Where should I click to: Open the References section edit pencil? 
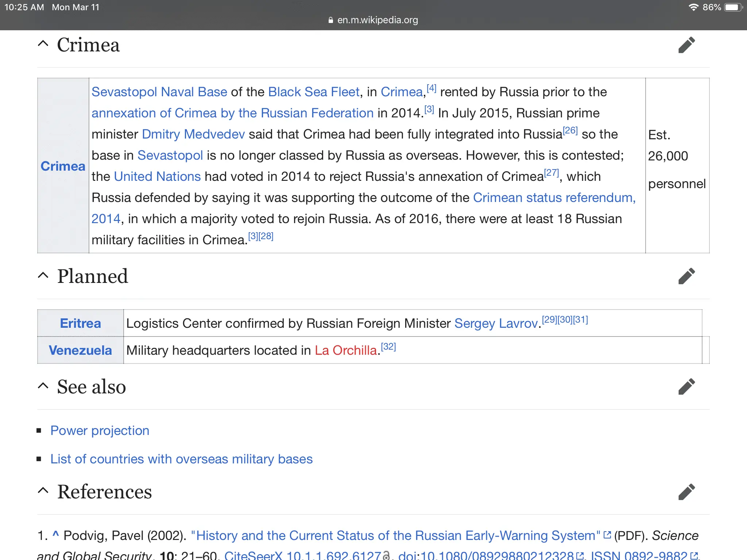[x=686, y=491]
